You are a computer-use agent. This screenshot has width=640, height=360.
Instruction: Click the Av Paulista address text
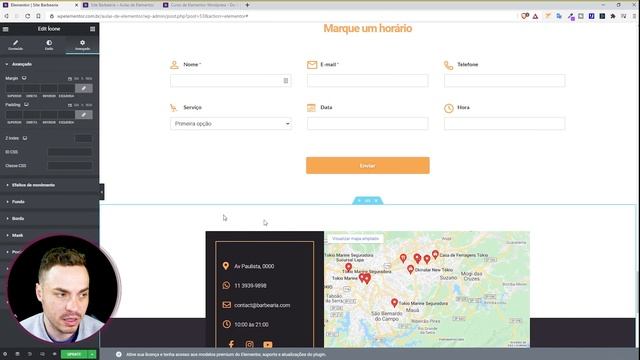pos(254,266)
